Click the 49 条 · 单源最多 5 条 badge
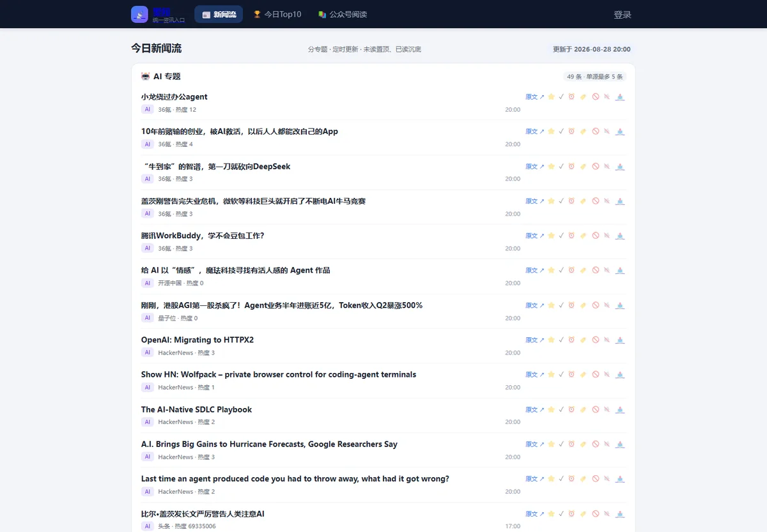This screenshot has width=767, height=532. 594,77
